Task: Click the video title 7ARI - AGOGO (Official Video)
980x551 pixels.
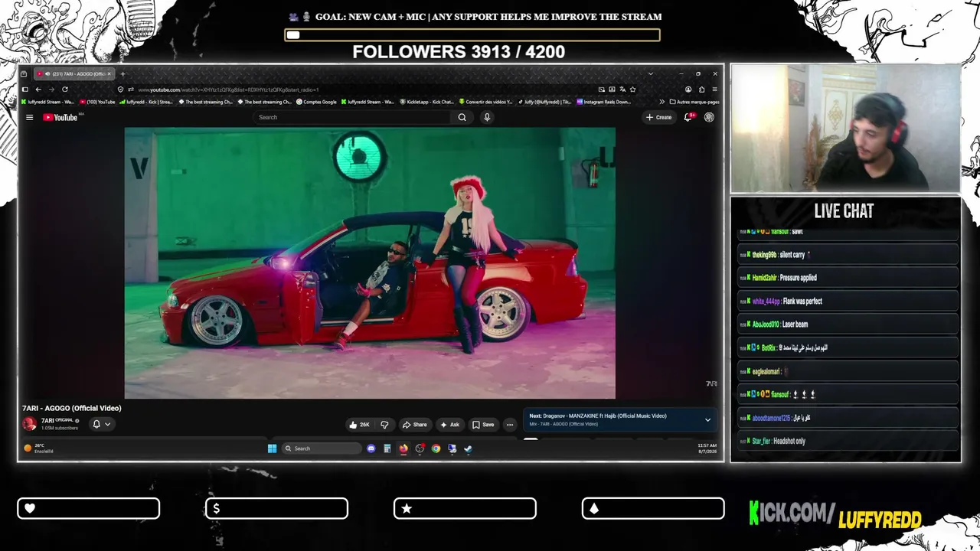Action: (72, 408)
